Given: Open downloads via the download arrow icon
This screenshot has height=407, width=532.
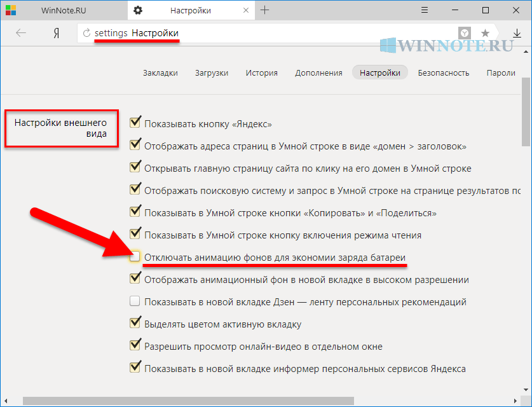Looking at the screenshot, I should click(x=517, y=33).
